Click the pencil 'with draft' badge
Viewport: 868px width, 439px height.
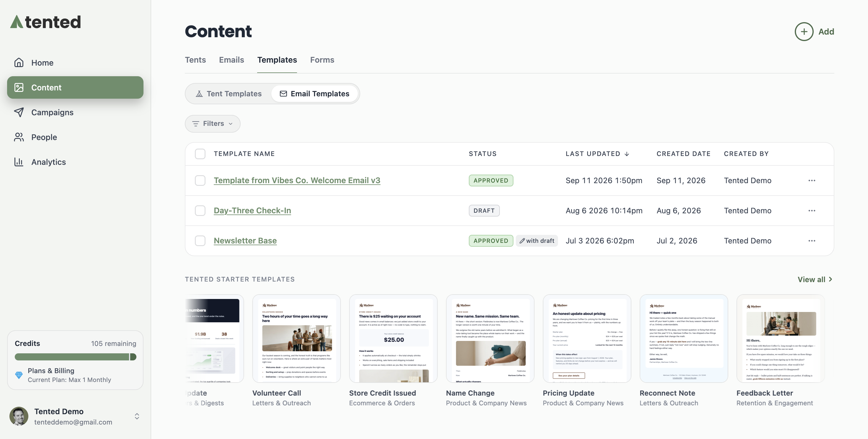pos(537,241)
